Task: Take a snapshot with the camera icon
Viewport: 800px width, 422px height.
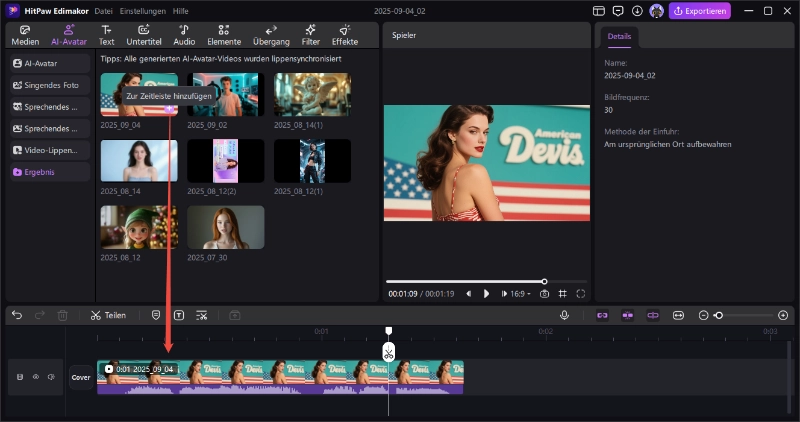Action: pyautogui.click(x=544, y=293)
